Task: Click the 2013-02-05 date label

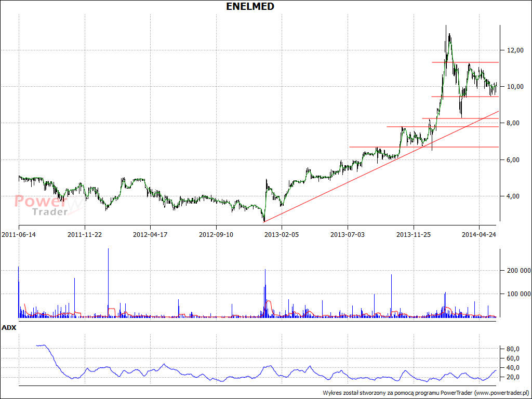Action: pyautogui.click(x=282, y=234)
